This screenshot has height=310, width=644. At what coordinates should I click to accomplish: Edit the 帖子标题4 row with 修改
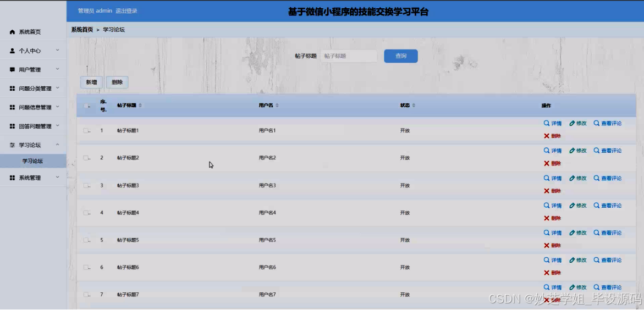pyautogui.click(x=578, y=206)
